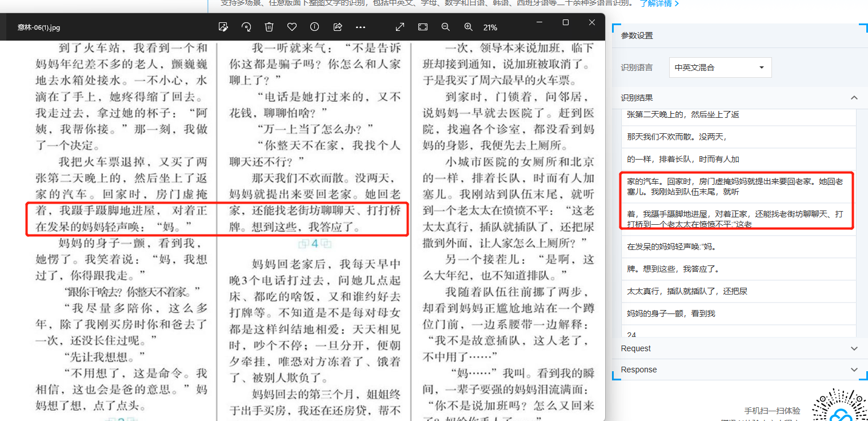Screen dimensions: 868x421
Task: Delete the photo with the trash icon
Action: tap(269, 27)
